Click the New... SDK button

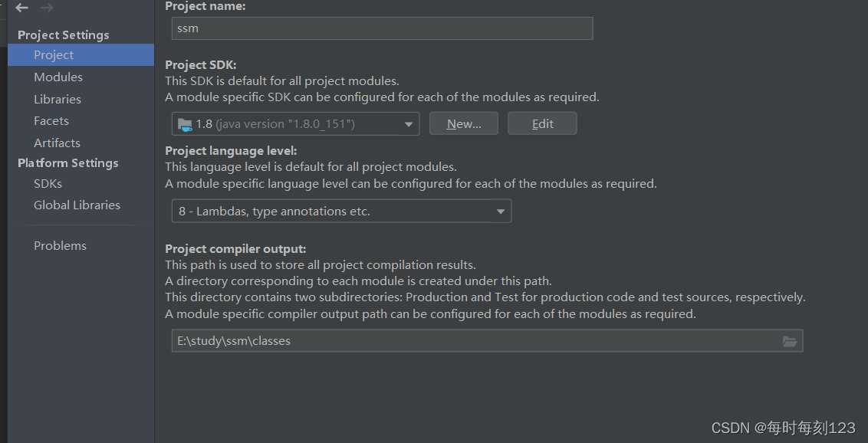pos(464,124)
